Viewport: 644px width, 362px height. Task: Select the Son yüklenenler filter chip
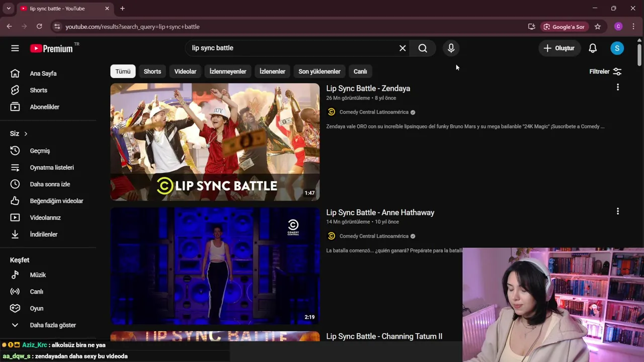click(x=319, y=71)
